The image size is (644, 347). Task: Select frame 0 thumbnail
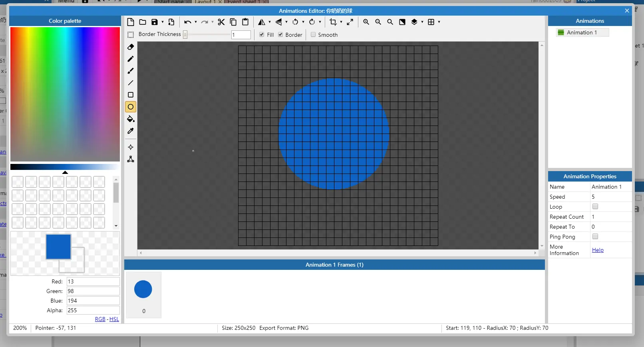[x=143, y=295]
